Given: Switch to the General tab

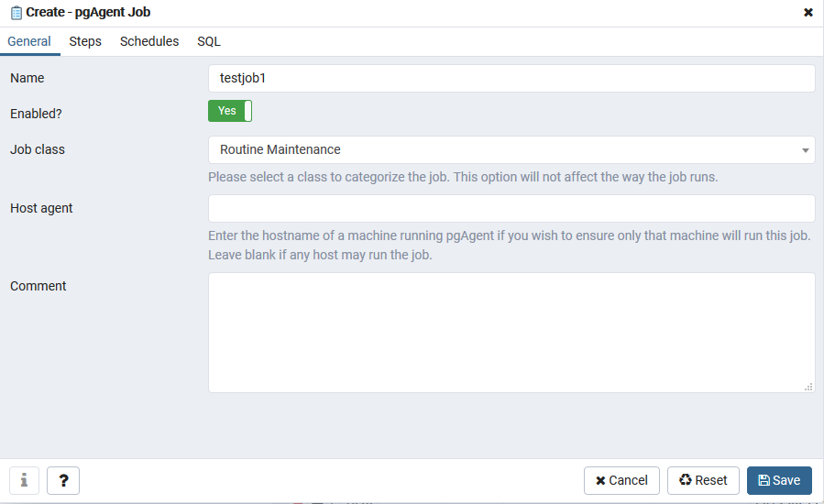Looking at the screenshot, I should (29, 41).
